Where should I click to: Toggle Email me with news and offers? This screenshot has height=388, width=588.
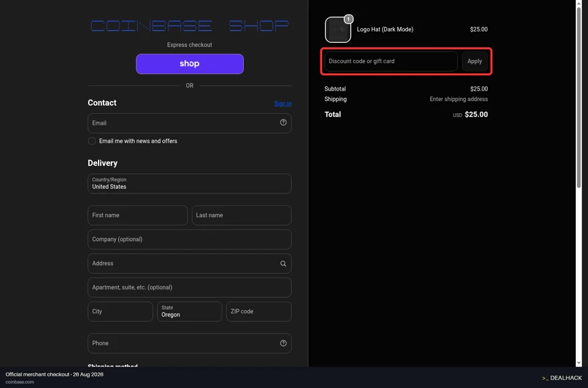point(91,141)
